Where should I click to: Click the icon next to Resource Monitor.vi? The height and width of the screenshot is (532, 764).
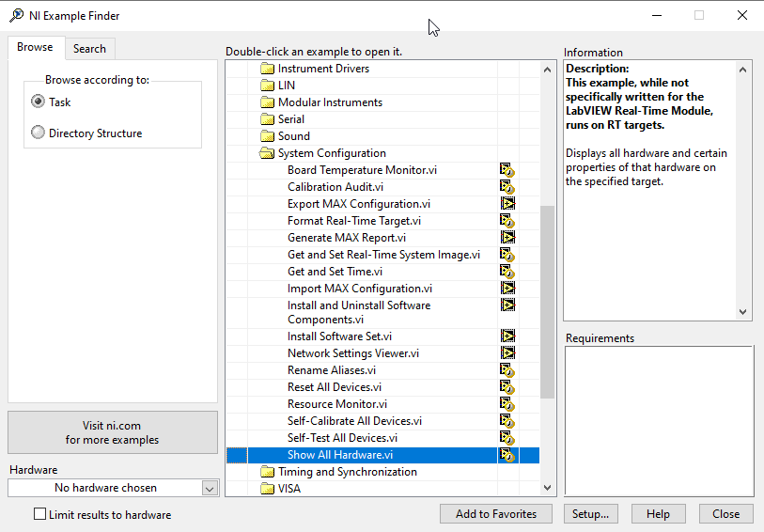507,404
